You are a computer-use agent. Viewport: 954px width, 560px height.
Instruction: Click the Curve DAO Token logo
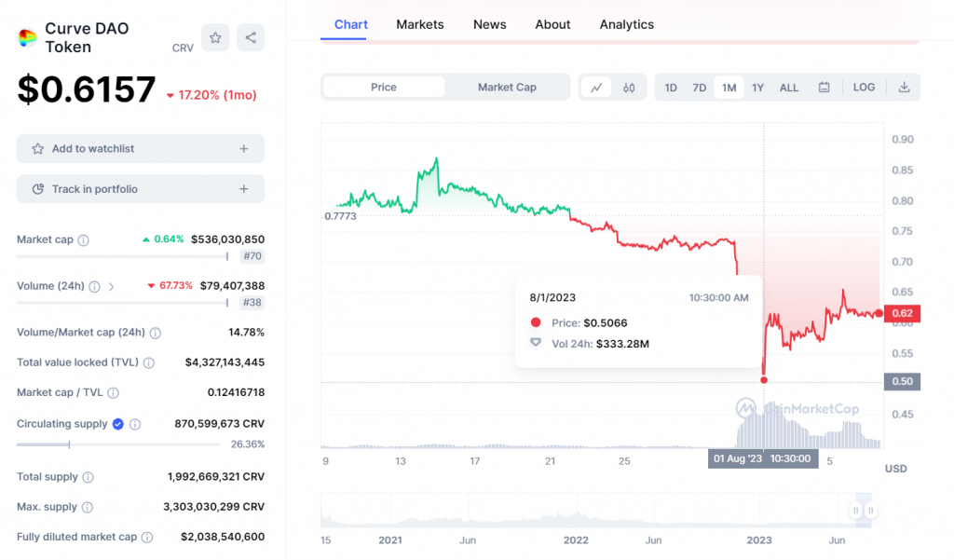(x=27, y=38)
